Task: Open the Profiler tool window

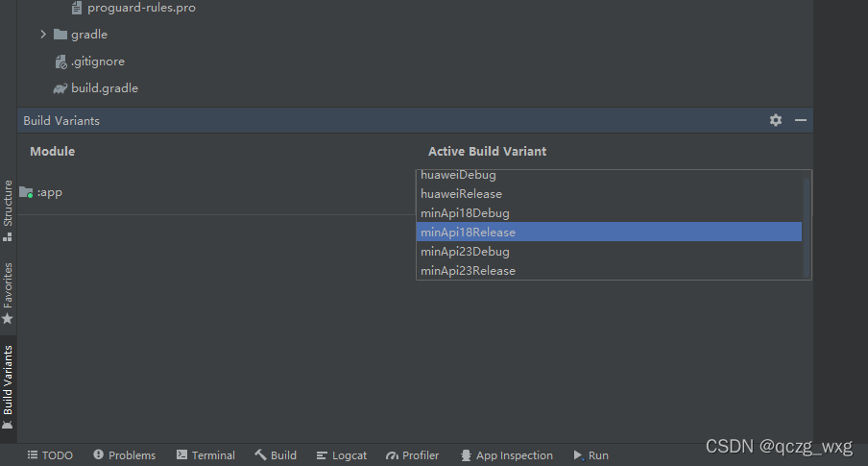Action: click(x=413, y=455)
